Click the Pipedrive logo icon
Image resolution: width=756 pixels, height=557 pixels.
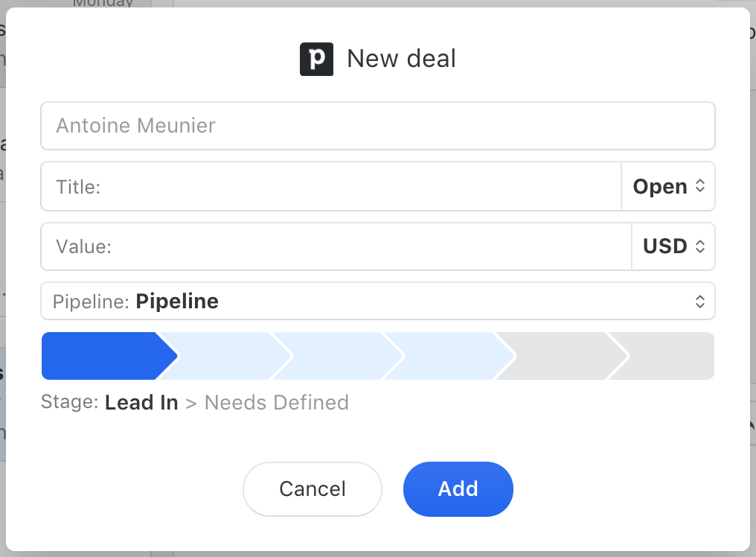[x=316, y=59]
